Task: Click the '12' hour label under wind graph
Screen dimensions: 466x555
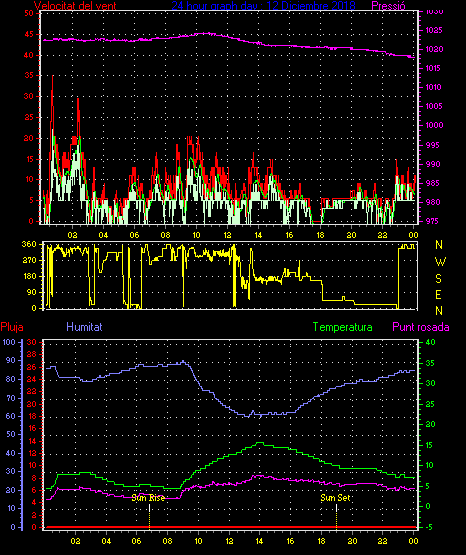Action: click(227, 235)
